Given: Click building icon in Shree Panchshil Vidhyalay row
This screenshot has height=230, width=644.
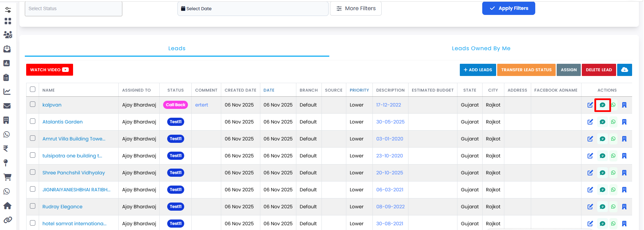Looking at the screenshot, I should (x=624, y=173).
